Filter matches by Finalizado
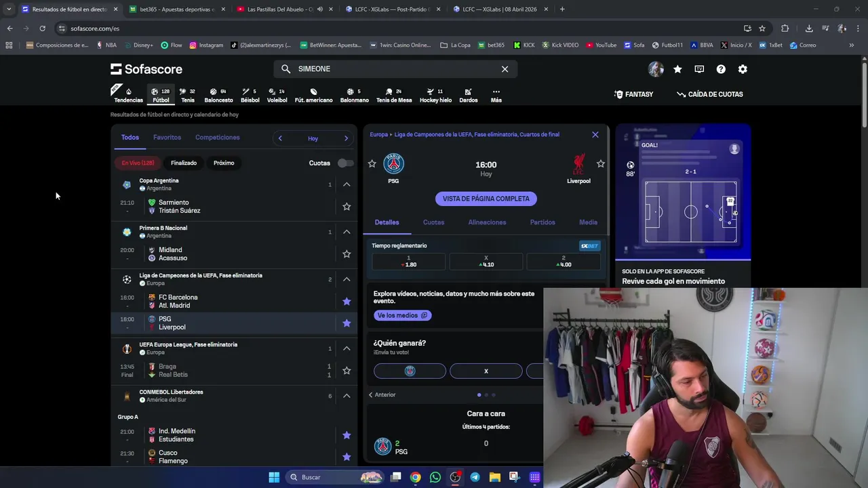Screen dimensions: 868x488 pos(184,163)
